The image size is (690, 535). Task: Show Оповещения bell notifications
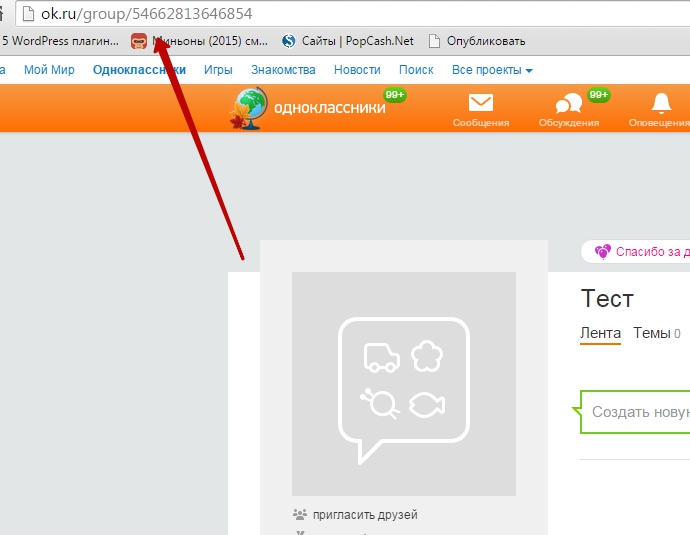click(661, 103)
